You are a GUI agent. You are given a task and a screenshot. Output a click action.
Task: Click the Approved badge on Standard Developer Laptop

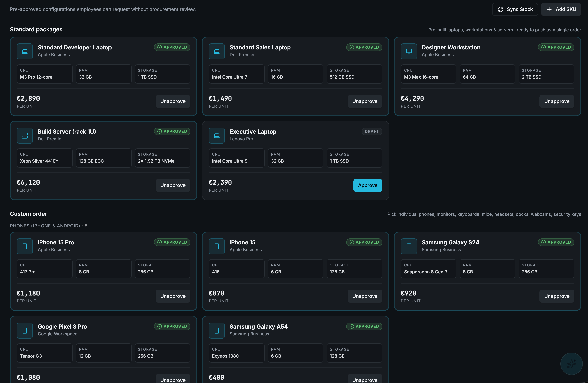[x=172, y=47]
